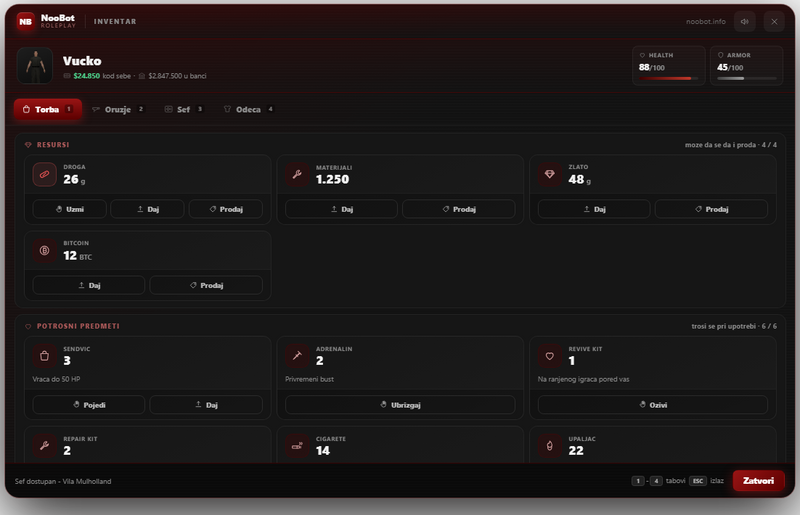Click the '12 BTC' value
The image size is (800, 515).
click(x=78, y=256)
